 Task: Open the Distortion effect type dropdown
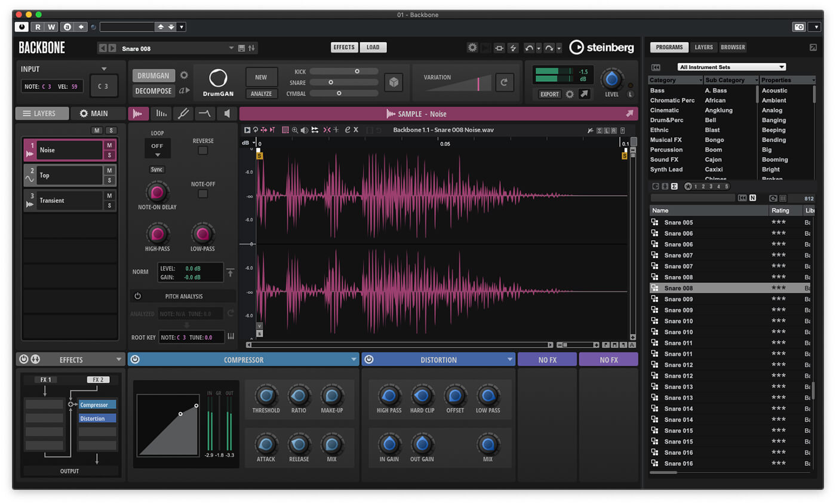coord(510,359)
